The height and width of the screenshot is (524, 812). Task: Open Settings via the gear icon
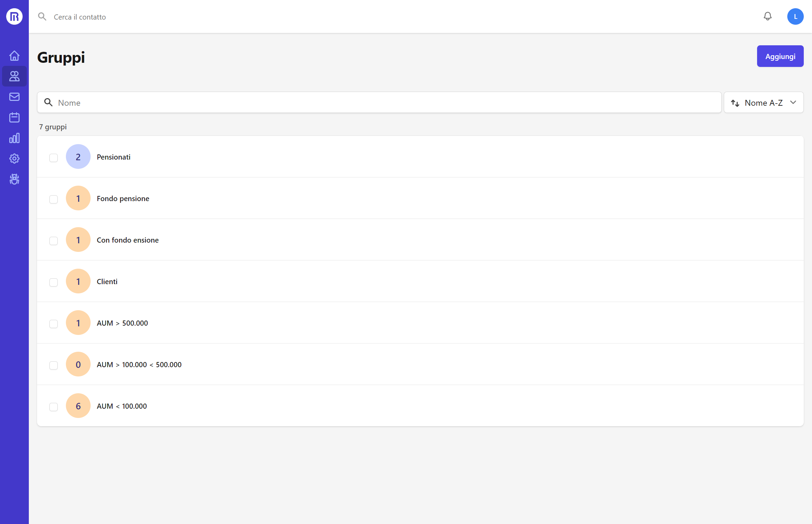pyautogui.click(x=14, y=159)
